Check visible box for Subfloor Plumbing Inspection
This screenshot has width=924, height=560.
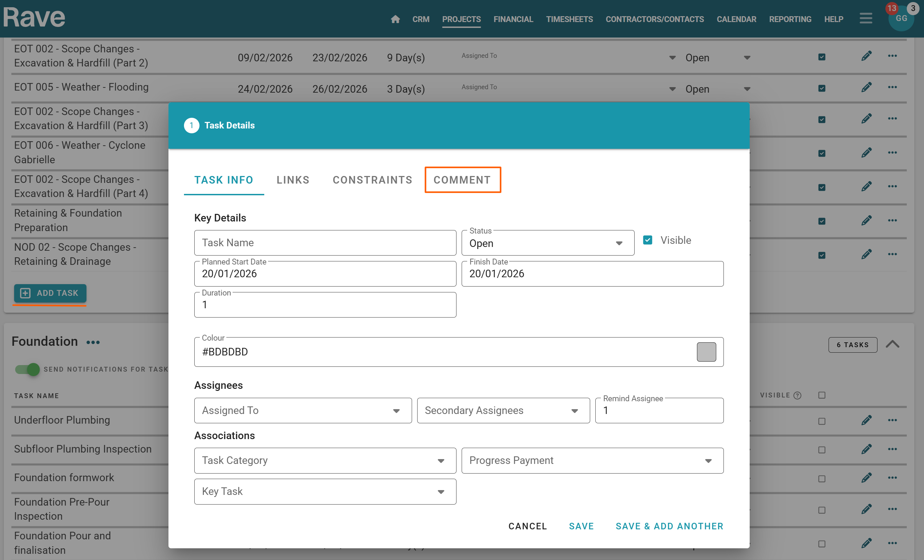pyautogui.click(x=821, y=450)
